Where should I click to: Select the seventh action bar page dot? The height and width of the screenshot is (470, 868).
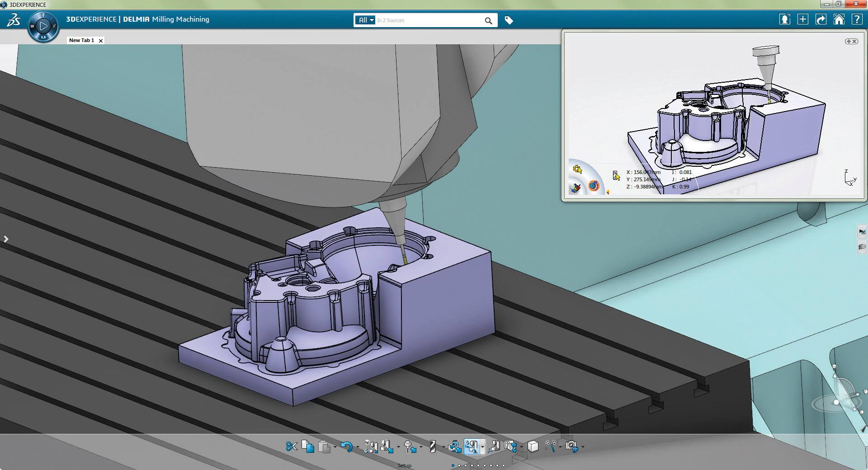click(x=491, y=465)
